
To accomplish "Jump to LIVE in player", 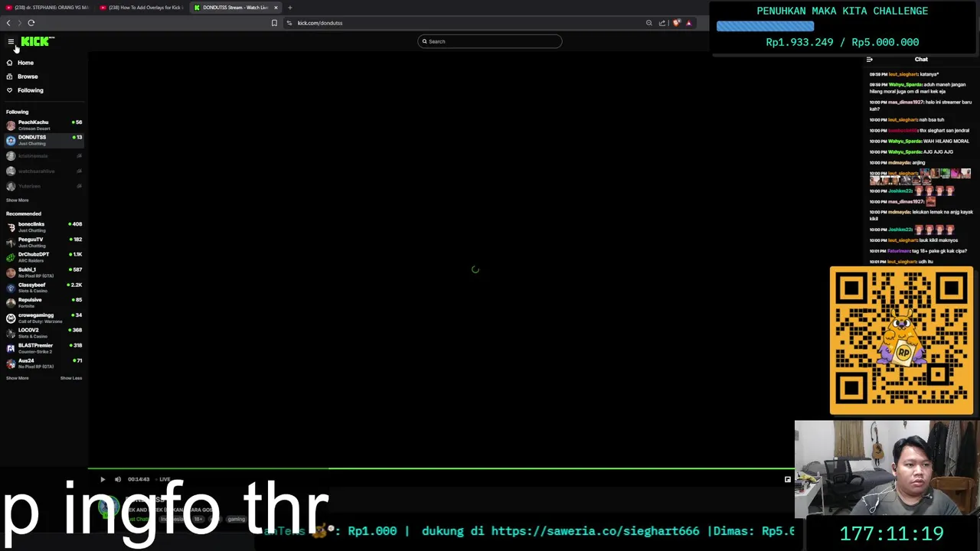I will pyautogui.click(x=165, y=479).
